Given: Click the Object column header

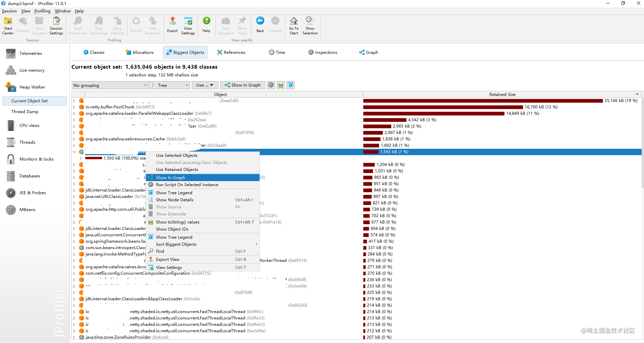Looking at the screenshot, I should pos(220,95).
